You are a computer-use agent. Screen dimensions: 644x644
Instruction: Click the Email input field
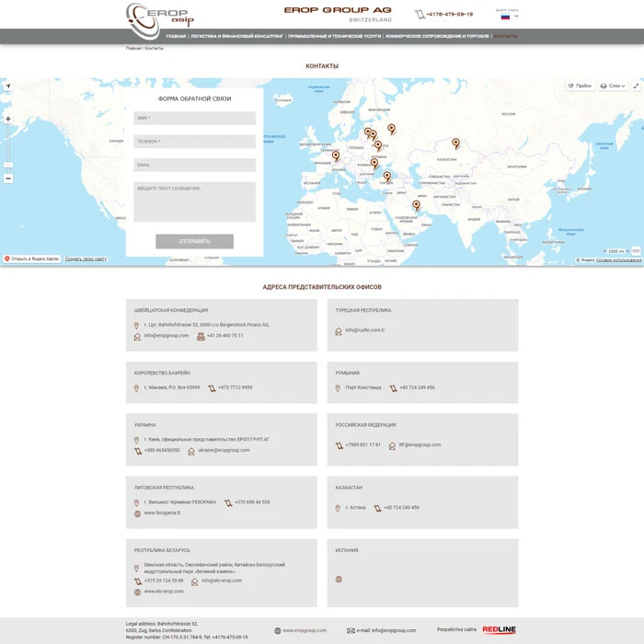point(195,165)
